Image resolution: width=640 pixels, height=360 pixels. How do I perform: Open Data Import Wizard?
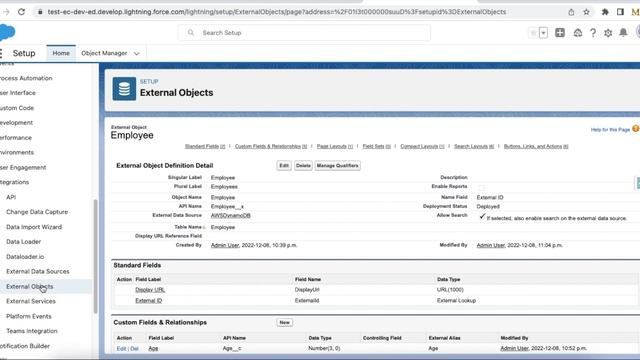[x=34, y=227]
